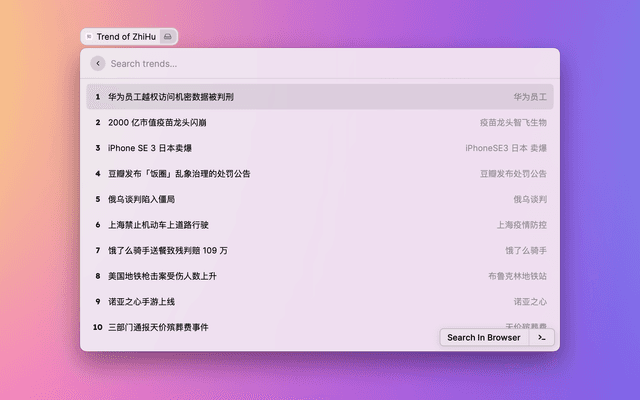The image size is (640, 400).
Task: Click the 疫苗龙头智飞生物 keyword tag
Action: 512,122
